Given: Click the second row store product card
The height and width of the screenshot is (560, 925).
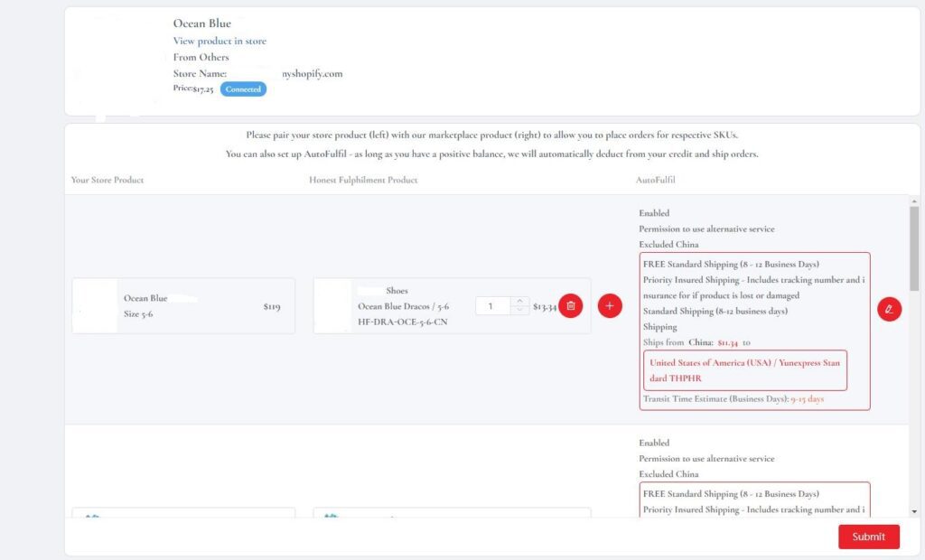Looking at the screenshot, I should (x=183, y=513).
